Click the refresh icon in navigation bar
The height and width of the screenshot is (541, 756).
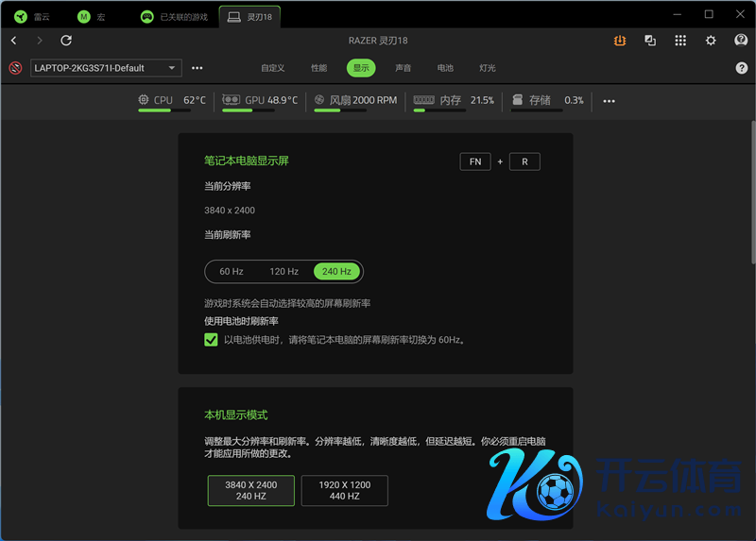coord(66,41)
